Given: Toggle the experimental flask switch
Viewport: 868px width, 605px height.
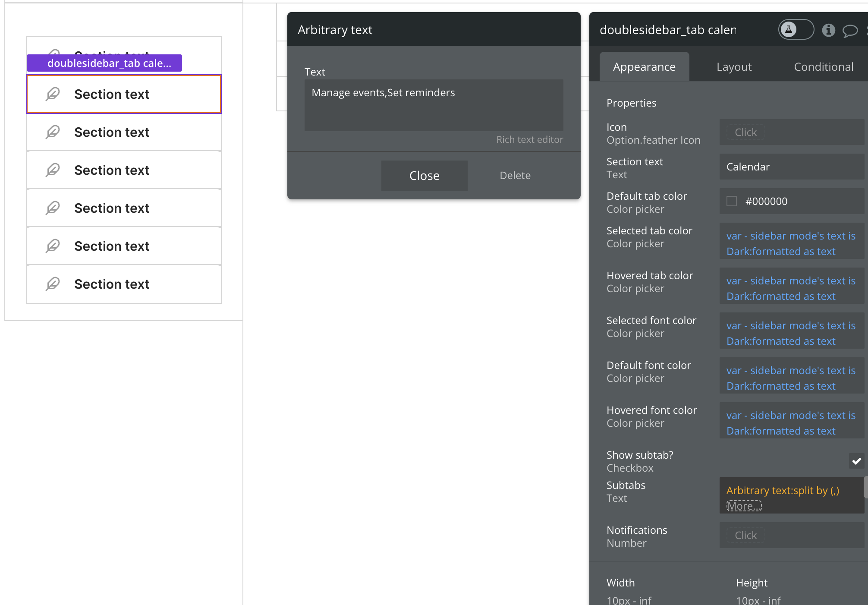Looking at the screenshot, I should (x=796, y=30).
